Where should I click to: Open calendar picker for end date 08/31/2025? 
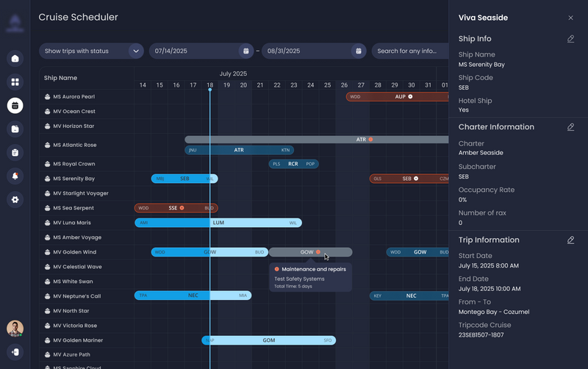coord(358,51)
